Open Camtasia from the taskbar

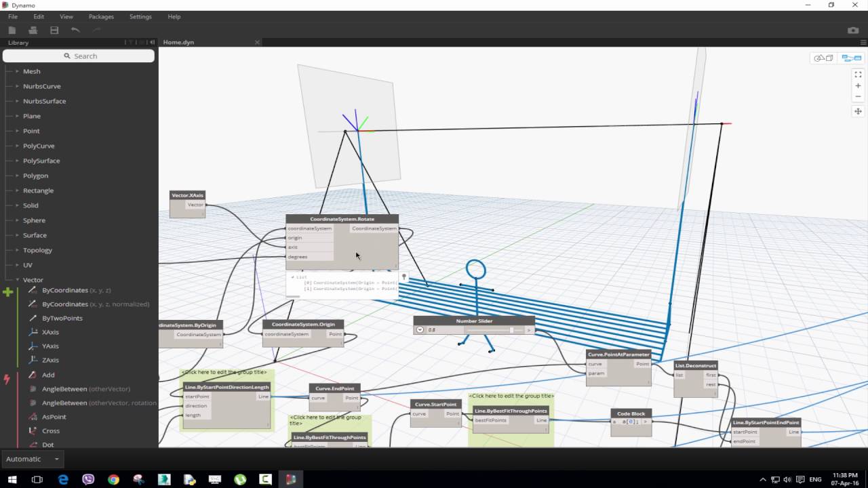(265, 479)
